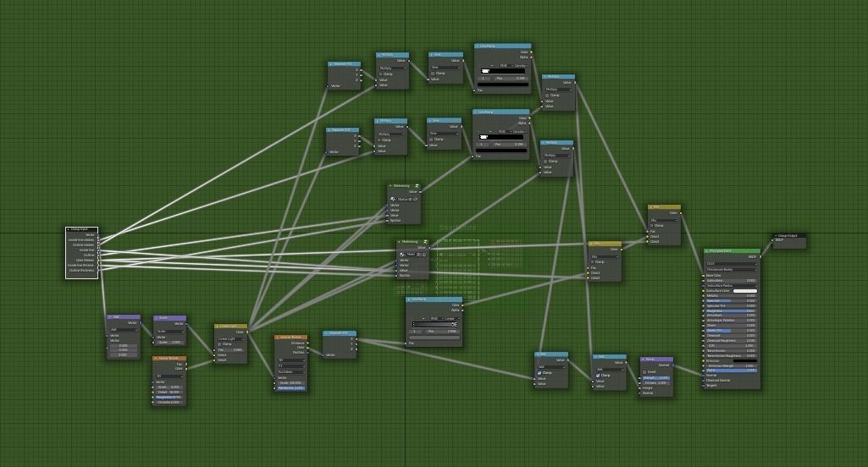The height and width of the screenshot is (467, 868).
Task: Click the Metallic field in Principled BSDF
Action: pyautogui.click(x=732, y=295)
